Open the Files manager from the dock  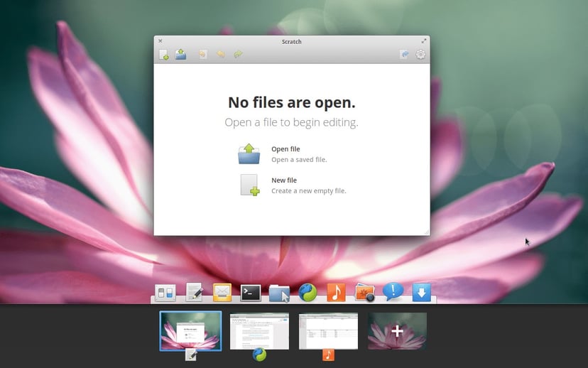click(x=279, y=293)
